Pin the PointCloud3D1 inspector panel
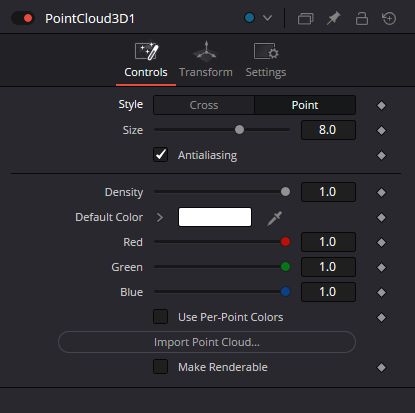 333,18
